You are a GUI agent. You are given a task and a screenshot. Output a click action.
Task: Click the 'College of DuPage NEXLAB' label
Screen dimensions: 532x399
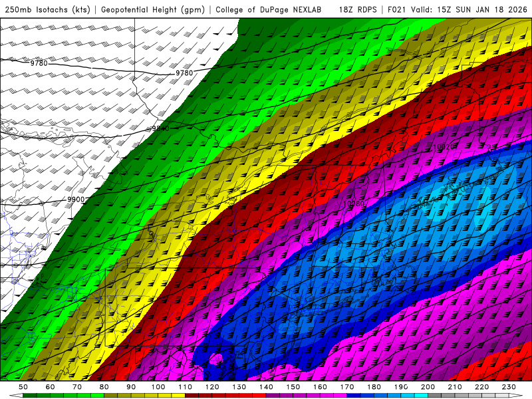pyautogui.click(x=269, y=9)
